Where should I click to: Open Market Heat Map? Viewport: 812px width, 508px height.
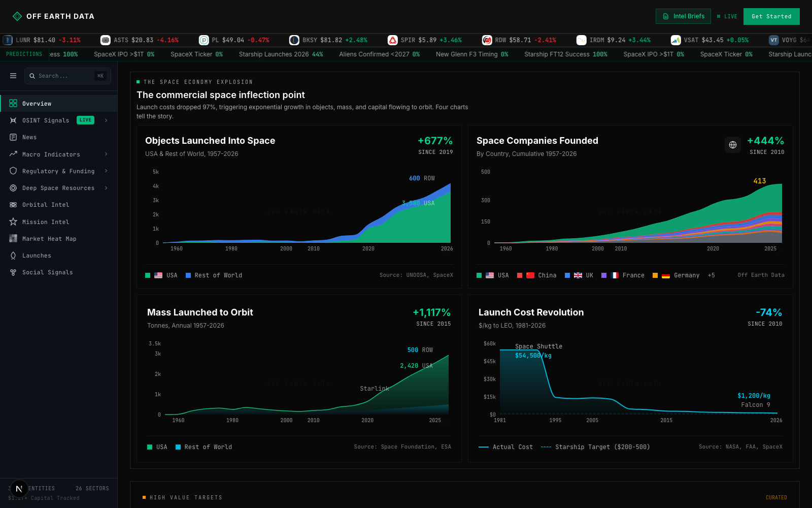[x=59, y=238]
